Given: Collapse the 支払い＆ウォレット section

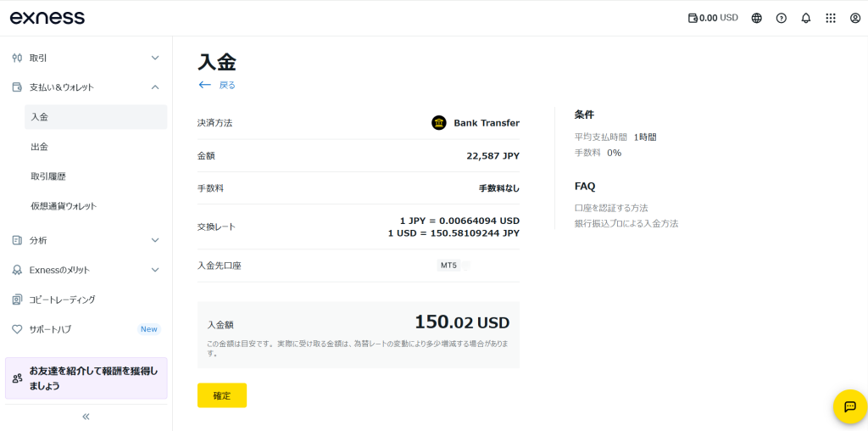Looking at the screenshot, I should (86, 87).
